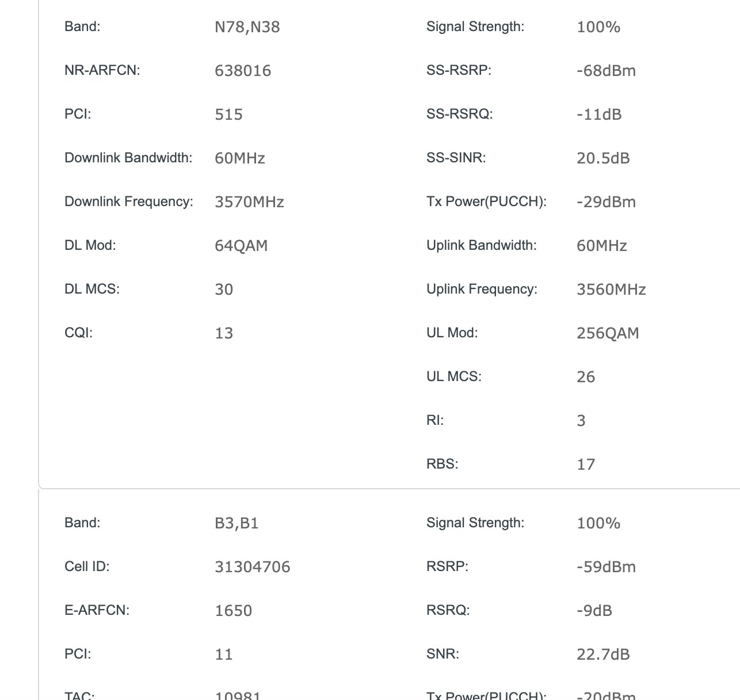Select the DL Mod value 64QAM
The height and width of the screenshot is (700, 740).
[x=241, y=246]
